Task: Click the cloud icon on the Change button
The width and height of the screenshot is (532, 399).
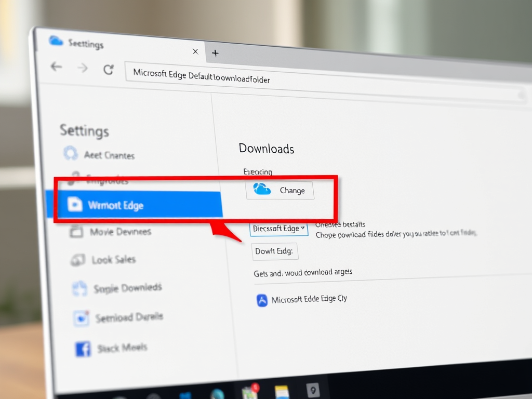Action: coord(262,189)
